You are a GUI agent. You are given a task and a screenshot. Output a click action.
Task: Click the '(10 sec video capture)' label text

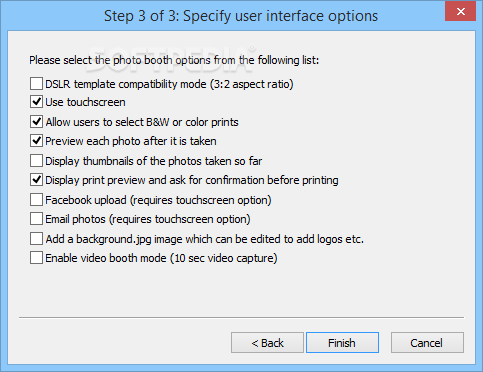(x=224, y=258)
